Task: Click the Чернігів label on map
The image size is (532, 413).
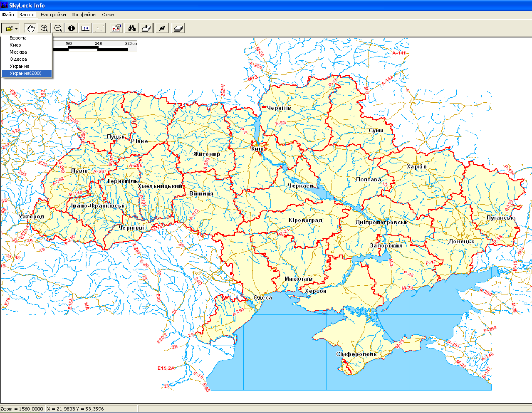Action: tap(279, 108)
